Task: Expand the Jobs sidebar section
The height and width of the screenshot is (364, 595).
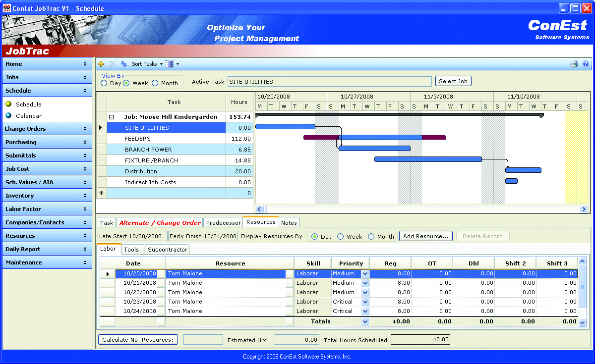Action: click(47, 77)
